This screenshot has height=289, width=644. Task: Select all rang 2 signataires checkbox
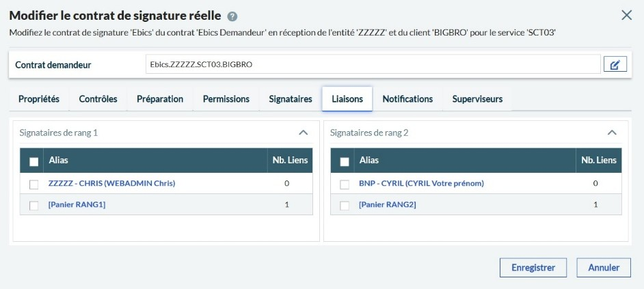click(x=345, y=161)
